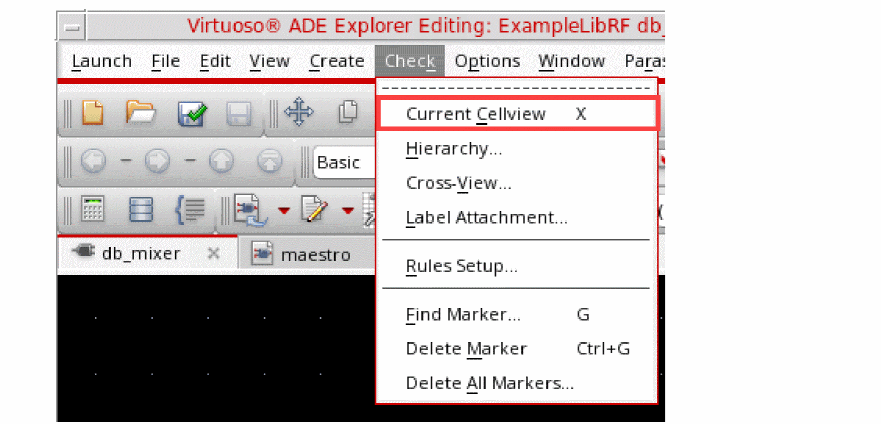Click the return-to-top arrow icon
Viewport: 881px width, 424px height.
269,162
